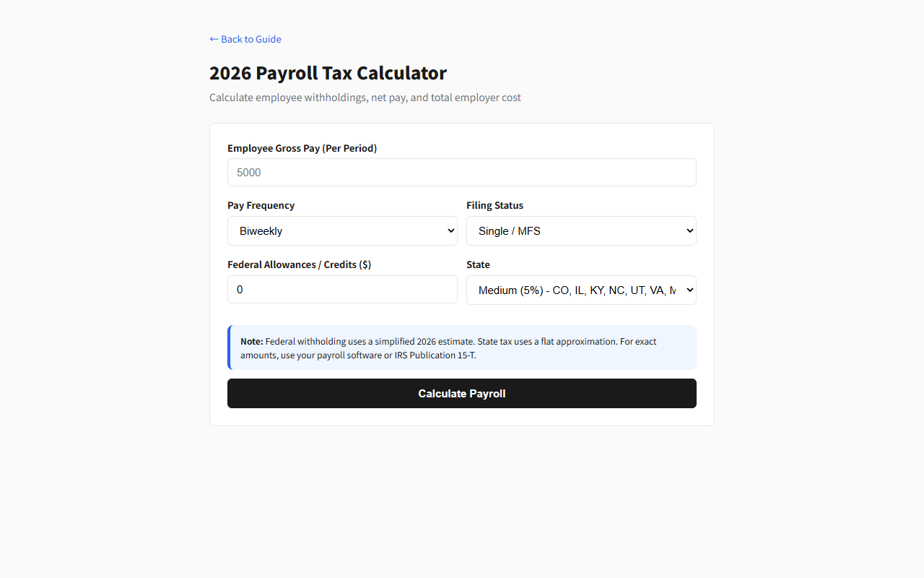Viewport: 924px width, 578px height.
Task: Click the Single / MFS filing status selector
Action: click(581, 230)
